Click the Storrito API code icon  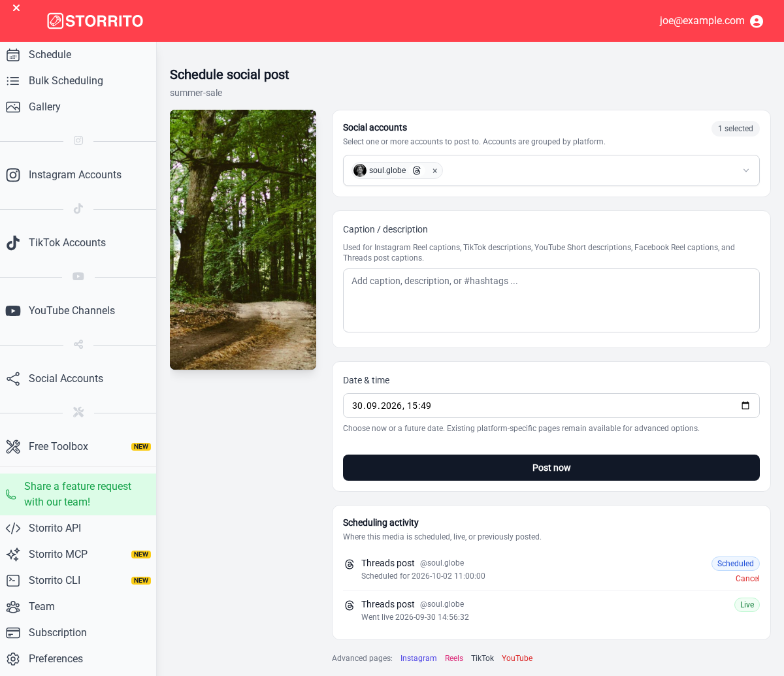[x=13, y=528]
